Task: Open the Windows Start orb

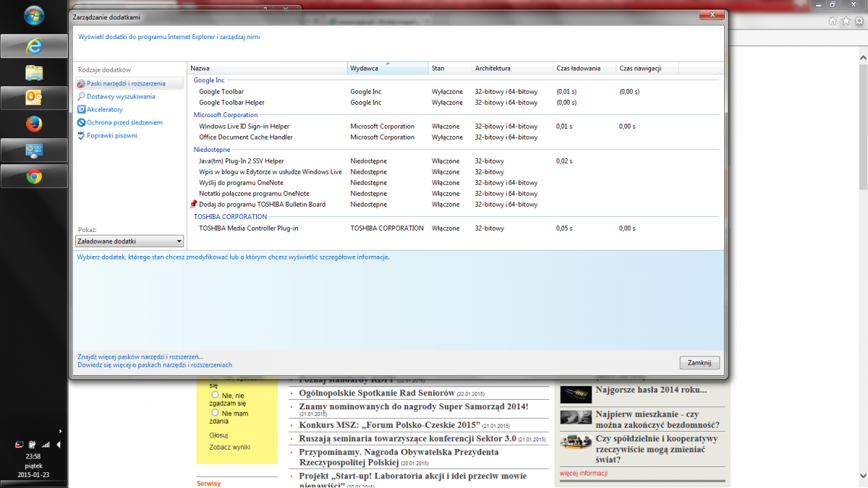Action: [x=33, y=14]
